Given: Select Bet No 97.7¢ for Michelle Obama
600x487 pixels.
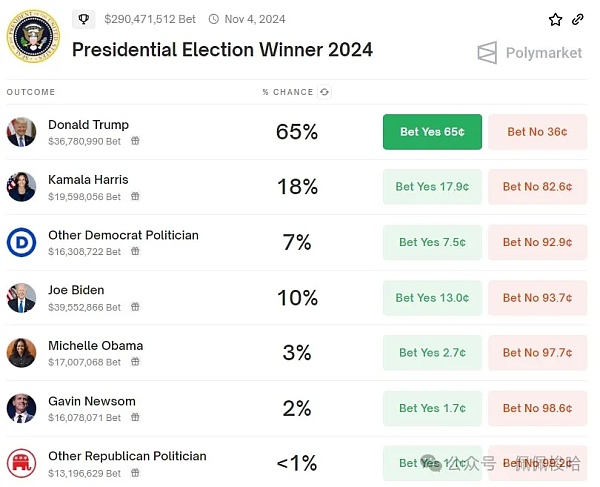Looking at the screenshot, I should (537, 352).
